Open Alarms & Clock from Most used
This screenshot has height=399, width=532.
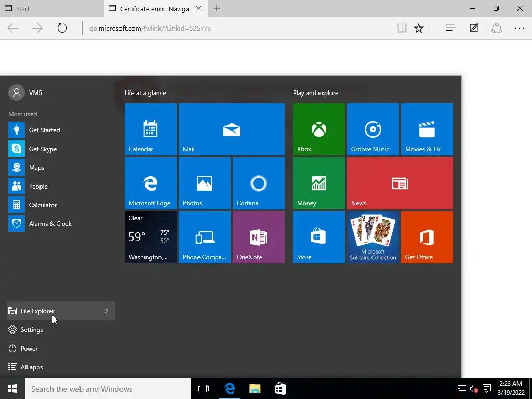click(61, 223)
